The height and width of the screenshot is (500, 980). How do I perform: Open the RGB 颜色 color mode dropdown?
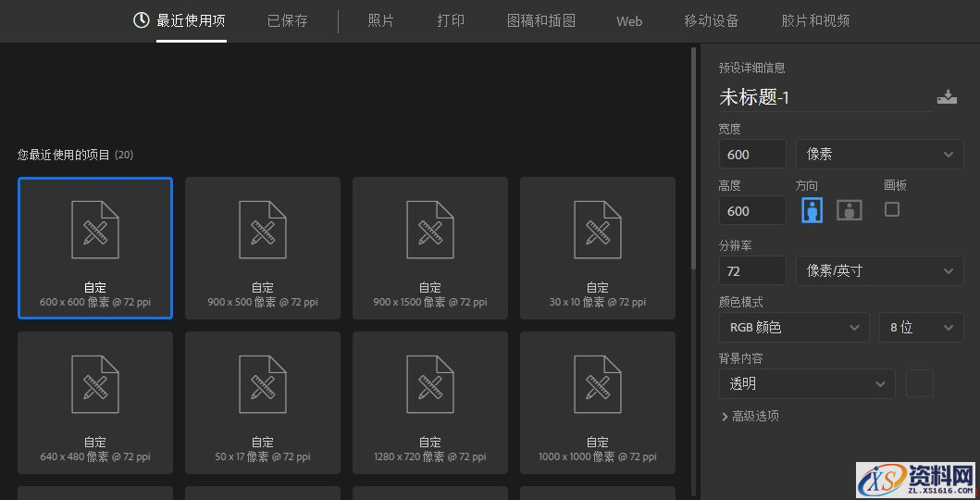[794, 327]
